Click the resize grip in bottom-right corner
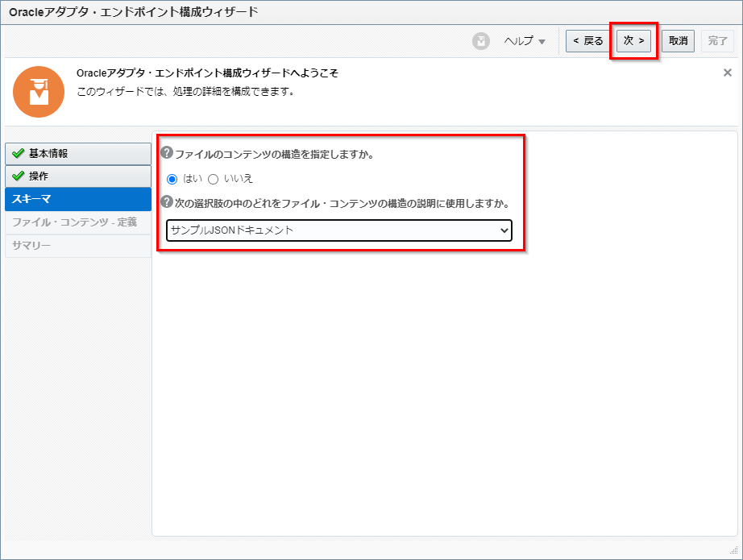 tap(735, 552)
